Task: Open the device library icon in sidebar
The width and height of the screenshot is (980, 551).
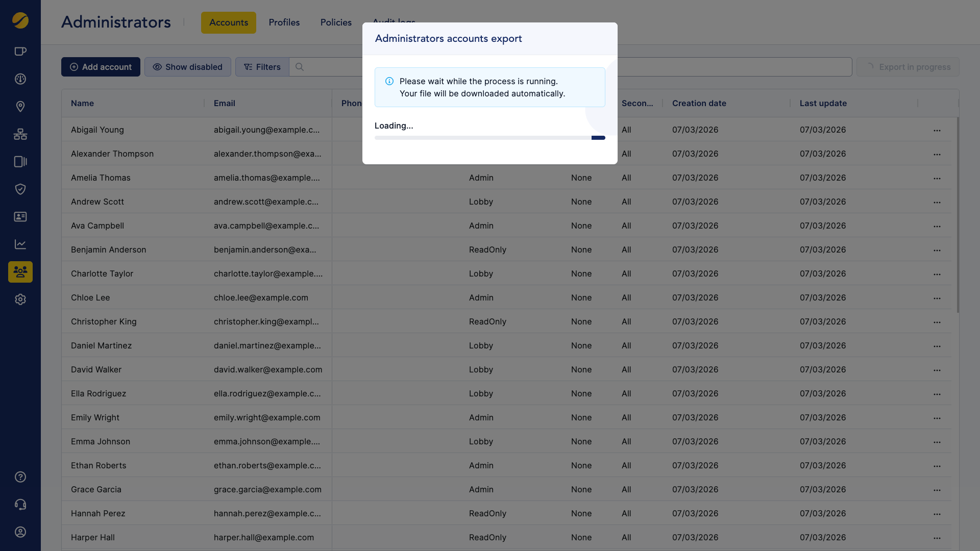Action: (20, 161)
